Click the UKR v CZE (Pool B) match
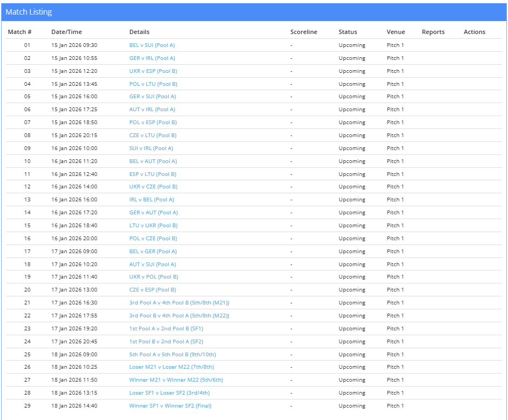508x420 pixels. (153, 187)
